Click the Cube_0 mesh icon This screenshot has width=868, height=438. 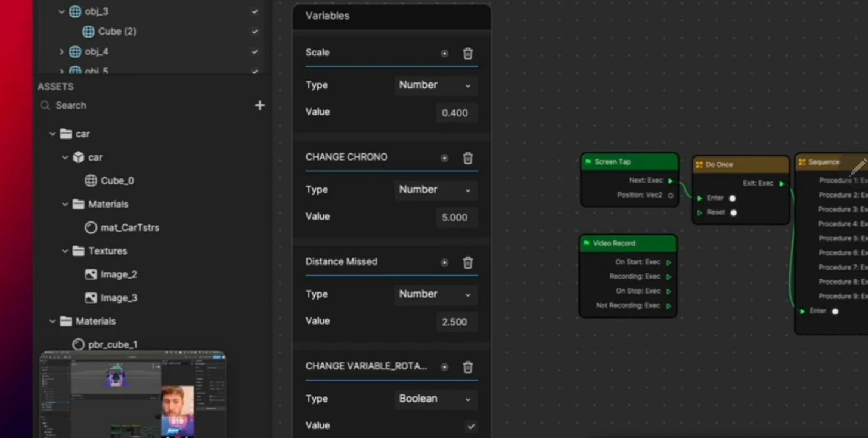91,180
